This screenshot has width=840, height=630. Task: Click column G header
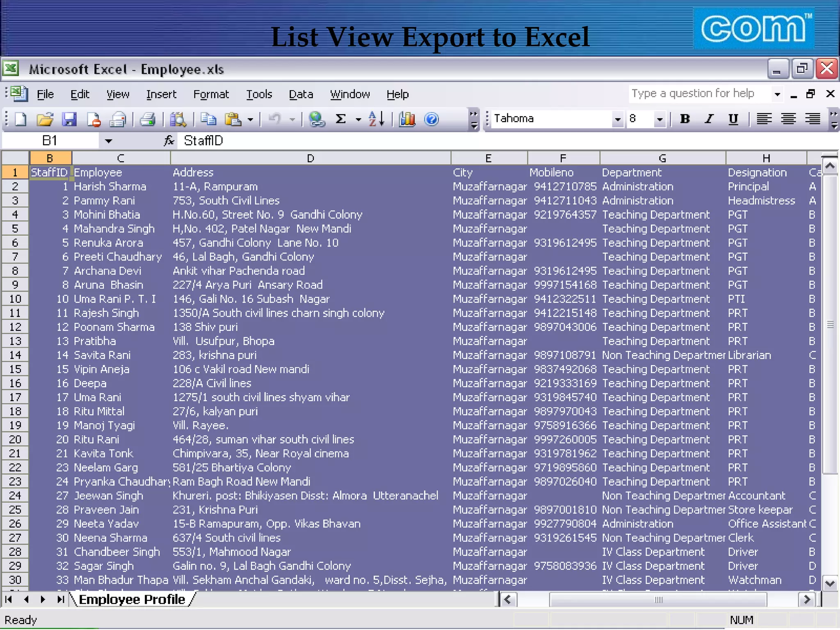click(x=662, y=158)
